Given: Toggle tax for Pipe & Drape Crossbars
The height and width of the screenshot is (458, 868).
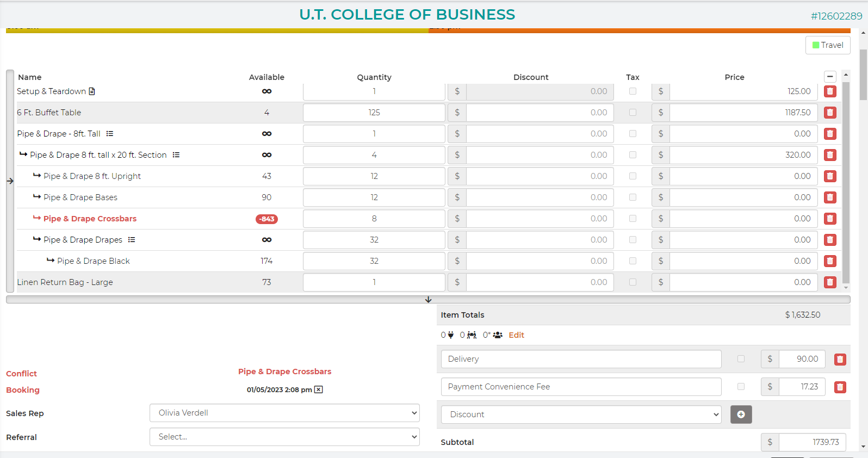Looking at the screenshot, I should point(633,219).
